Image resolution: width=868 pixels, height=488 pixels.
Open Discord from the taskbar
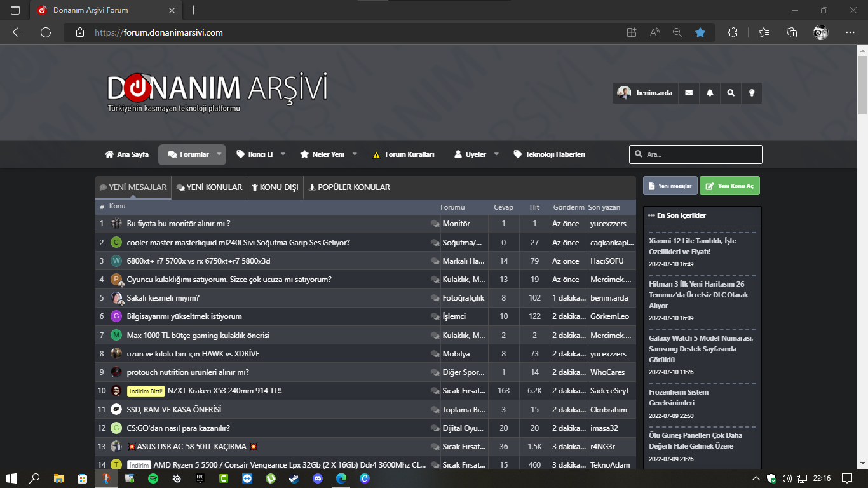[318, 478]
